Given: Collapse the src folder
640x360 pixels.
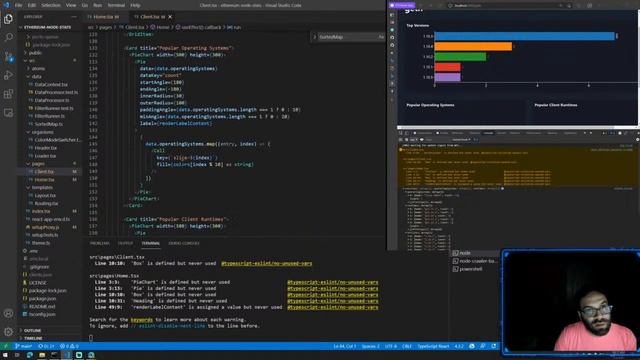Looking at the screenshot, I should pyautogui.click(x=31, y=60).
